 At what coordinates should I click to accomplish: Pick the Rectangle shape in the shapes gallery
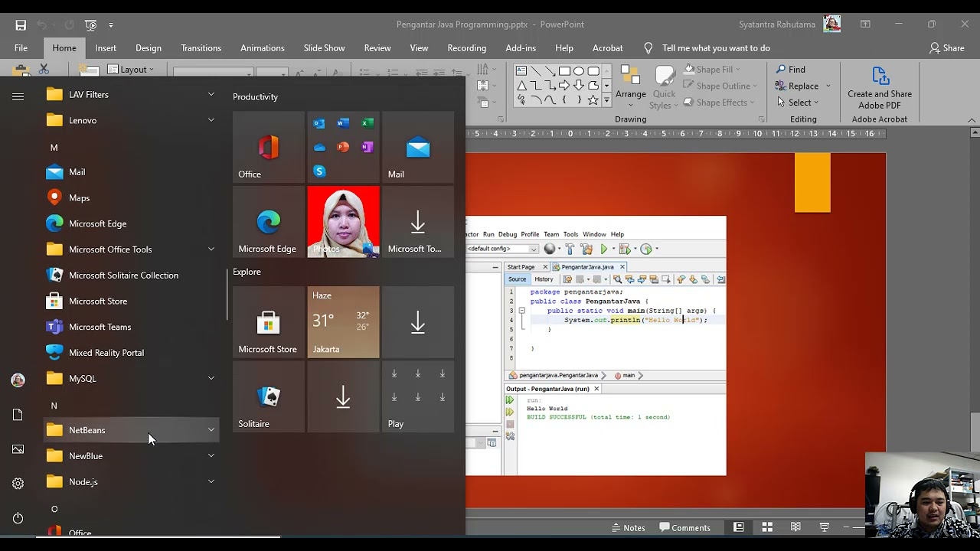[x=564, y=71]
